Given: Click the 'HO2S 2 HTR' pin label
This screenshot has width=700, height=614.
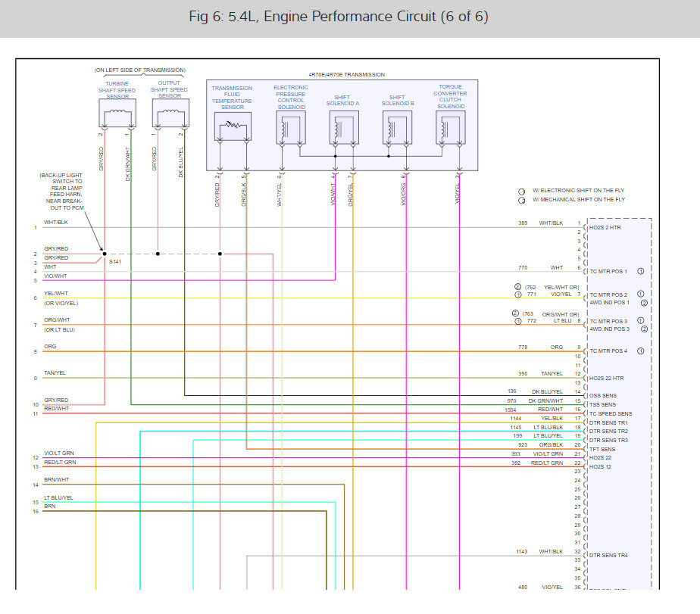Looking at the screenshot, I should click(x=605, y=228).
